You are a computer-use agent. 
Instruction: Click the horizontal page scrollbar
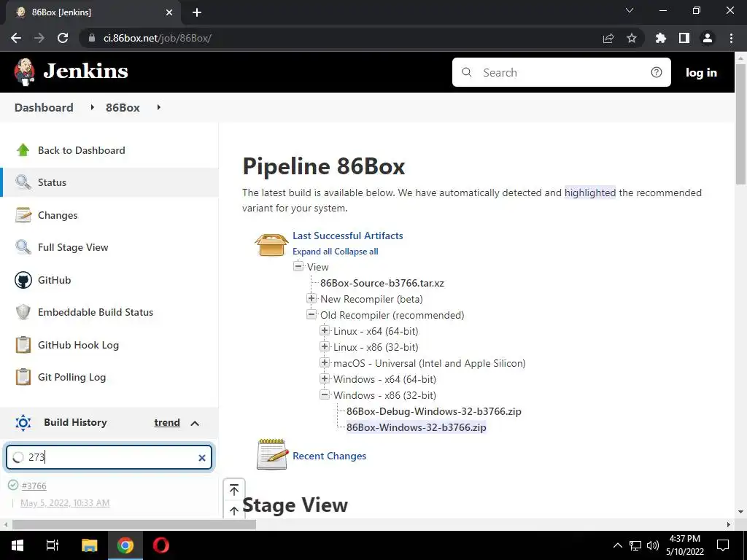pos(134,525)
